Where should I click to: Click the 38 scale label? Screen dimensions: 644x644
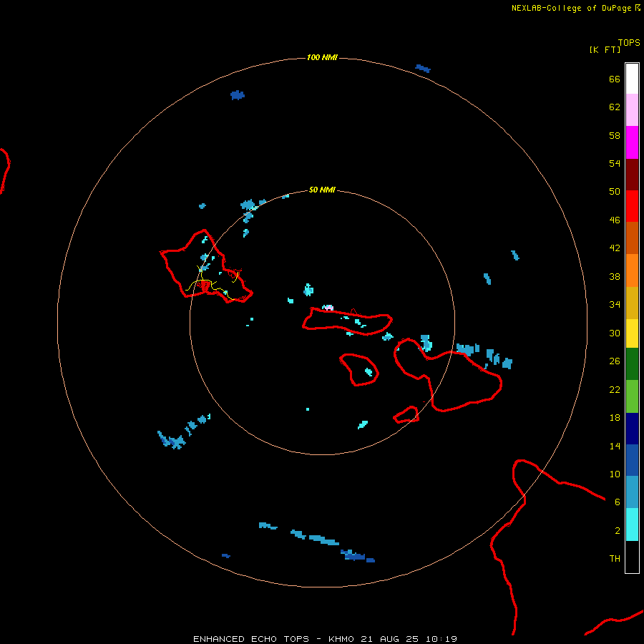615,277
